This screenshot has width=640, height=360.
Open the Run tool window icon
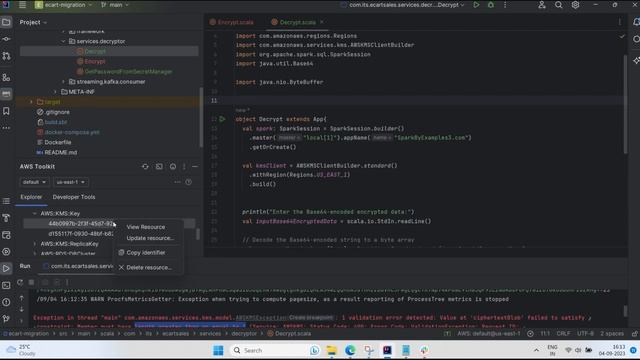(x=6, y=268)
